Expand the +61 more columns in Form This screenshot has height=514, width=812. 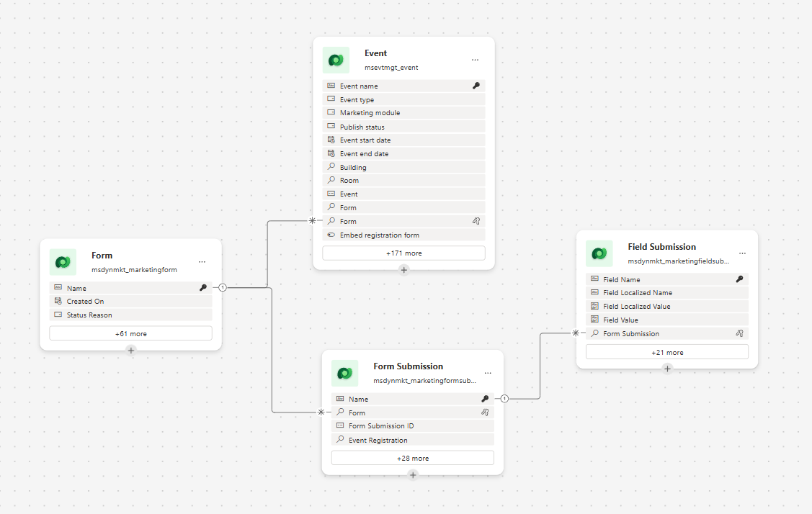[131, 334]
